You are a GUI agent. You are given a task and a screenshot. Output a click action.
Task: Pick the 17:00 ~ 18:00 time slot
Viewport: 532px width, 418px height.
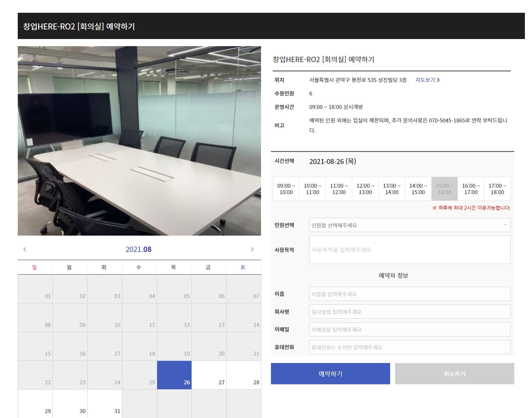click(497, 189)
